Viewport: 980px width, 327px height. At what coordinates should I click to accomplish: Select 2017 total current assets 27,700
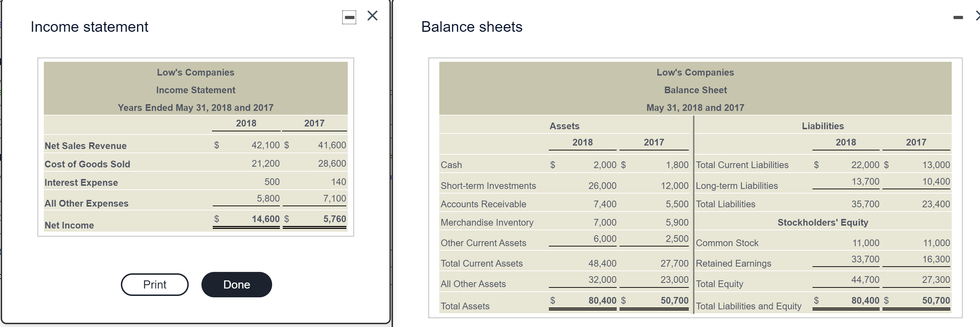[675, 263]
